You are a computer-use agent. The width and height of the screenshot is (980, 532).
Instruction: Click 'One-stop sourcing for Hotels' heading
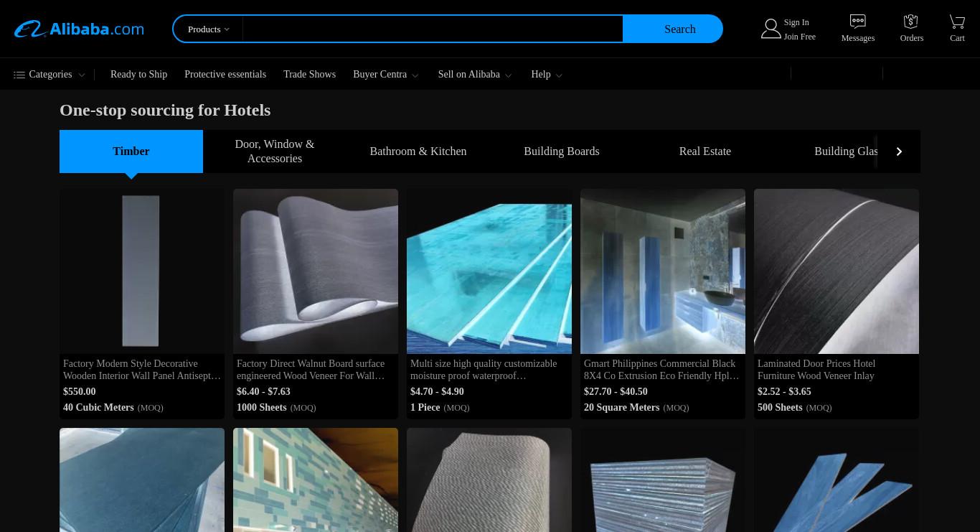pos(165,110)
